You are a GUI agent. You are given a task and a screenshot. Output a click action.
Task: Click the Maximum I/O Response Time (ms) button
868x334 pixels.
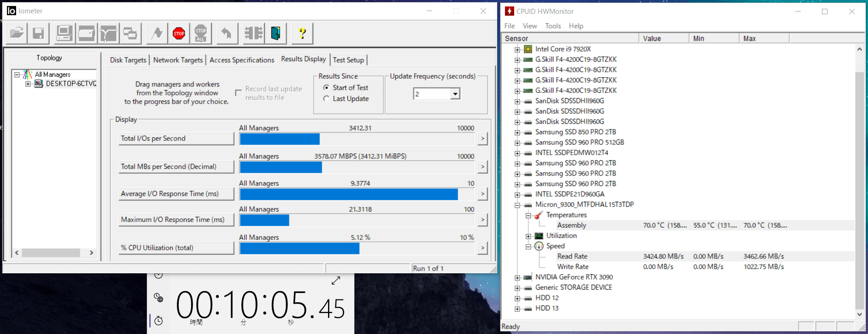tap(176, 220)
